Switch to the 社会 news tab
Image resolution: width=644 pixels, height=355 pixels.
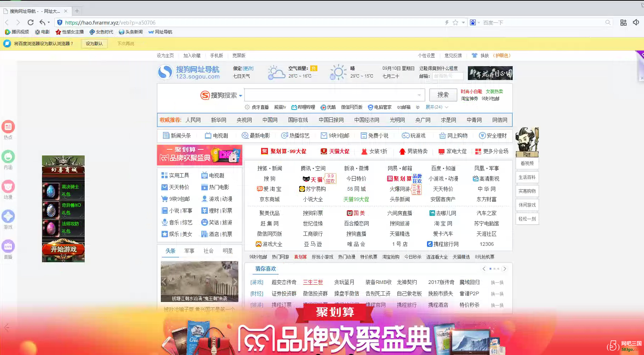coord(208,251)
